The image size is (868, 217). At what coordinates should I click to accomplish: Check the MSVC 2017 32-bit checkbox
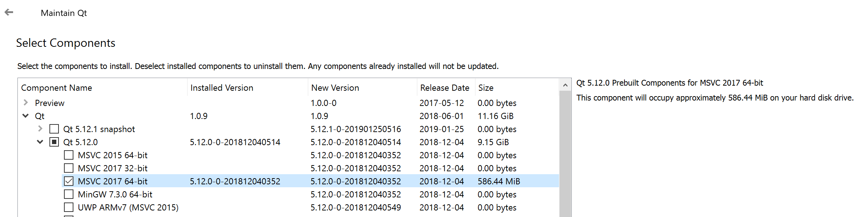(x=69, y=168)
